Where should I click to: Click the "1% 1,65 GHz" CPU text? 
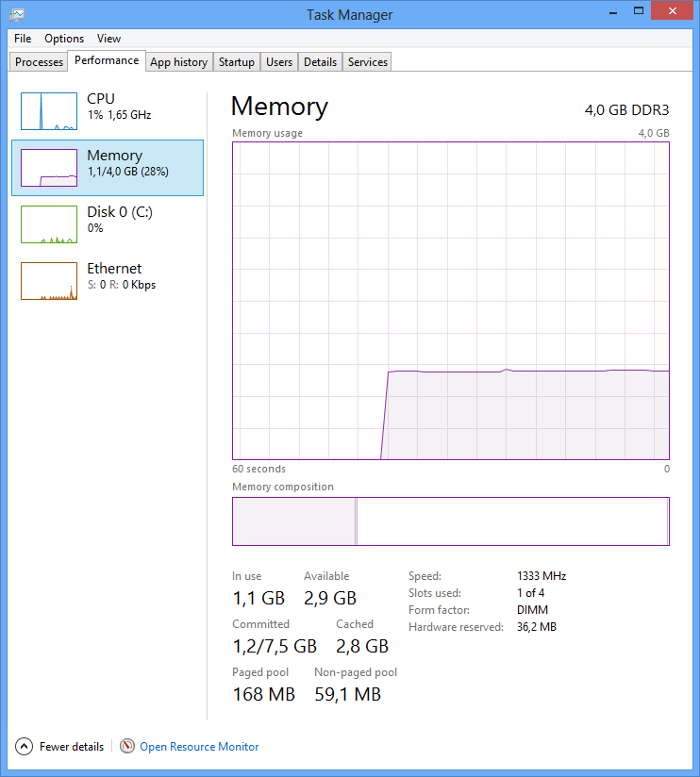[119, 115]
